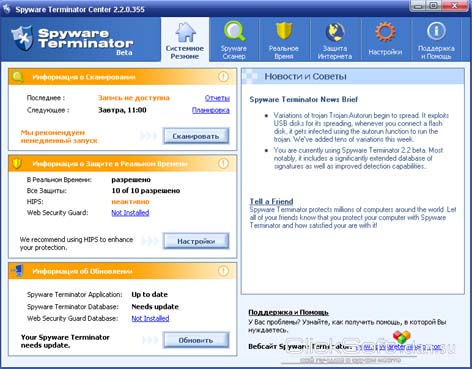The width and height of the screenshot is (472, 369).
Task: Open the Tell a Friend link
Action: click(x=271, y=201)
